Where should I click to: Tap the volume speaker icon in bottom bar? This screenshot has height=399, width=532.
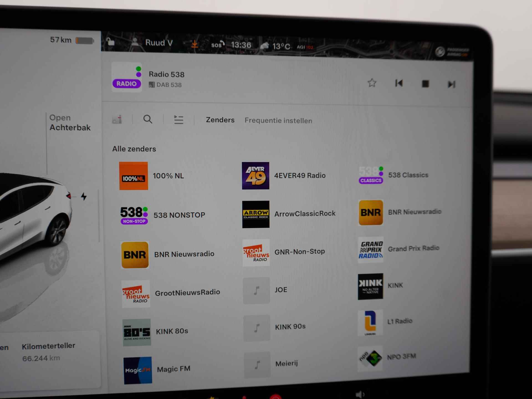point(359,395)
